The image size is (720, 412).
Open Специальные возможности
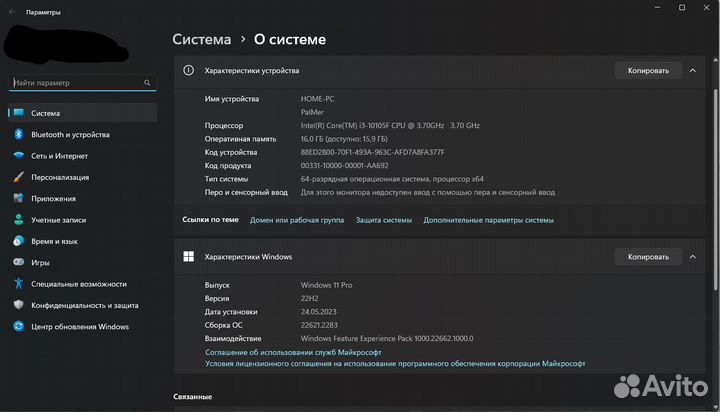[x=83, y=284]
